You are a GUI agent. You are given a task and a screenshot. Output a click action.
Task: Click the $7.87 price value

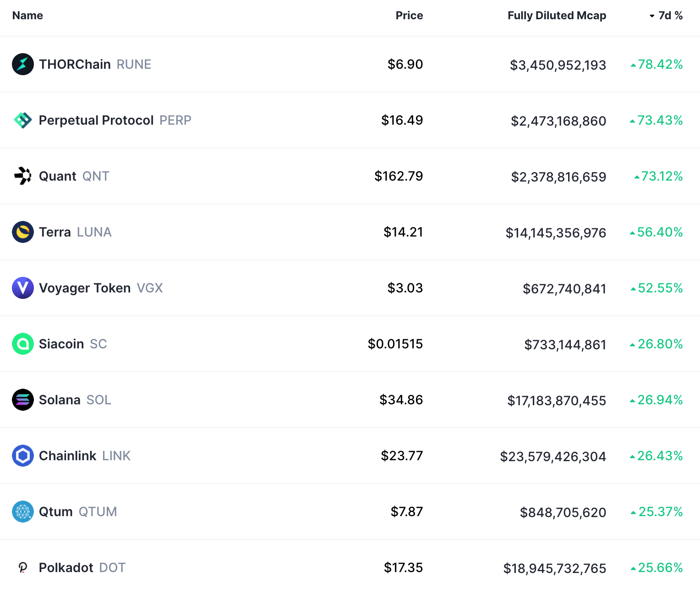tap(407, 512)
